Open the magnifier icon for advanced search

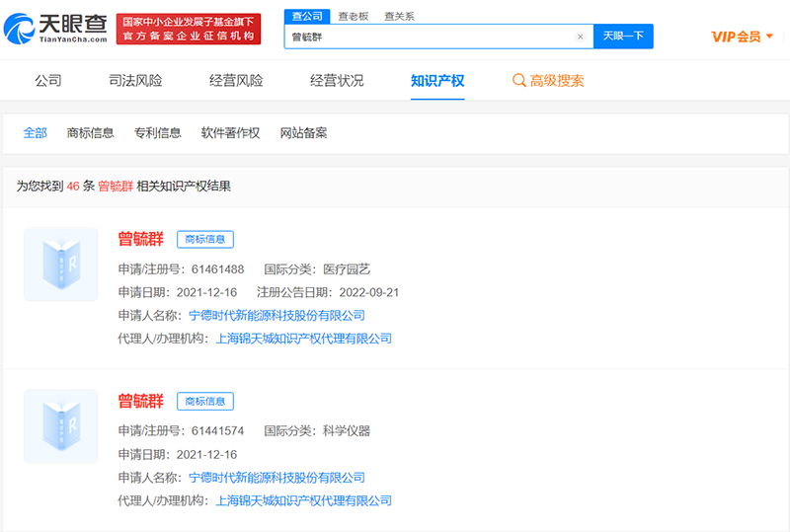[x=519, y=80]
